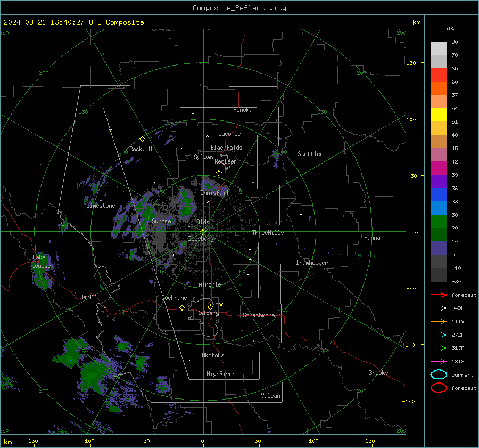This screenshot has height=448, width=479.
Task: Click the -150 tick on the bottom axis
Action: (x=31, y=441)
